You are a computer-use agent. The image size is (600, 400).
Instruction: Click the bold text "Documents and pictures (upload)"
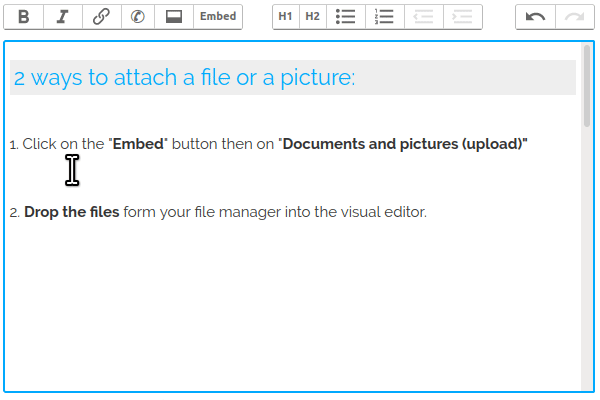click(x=405, y=144)
